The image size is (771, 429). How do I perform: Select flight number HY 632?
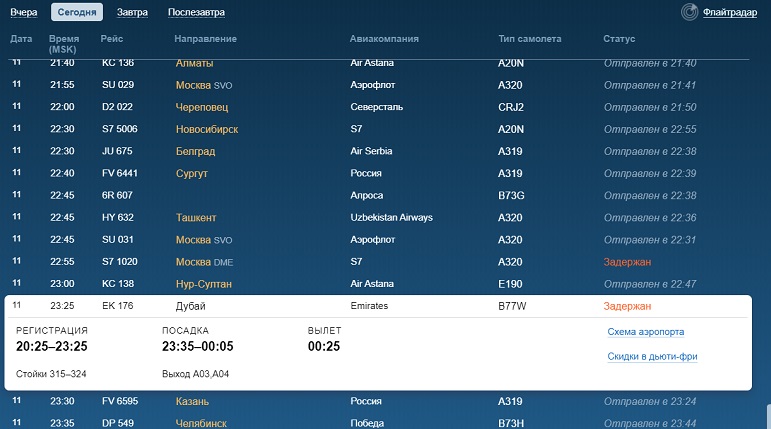pyautogui.click(x=118, y=217)
